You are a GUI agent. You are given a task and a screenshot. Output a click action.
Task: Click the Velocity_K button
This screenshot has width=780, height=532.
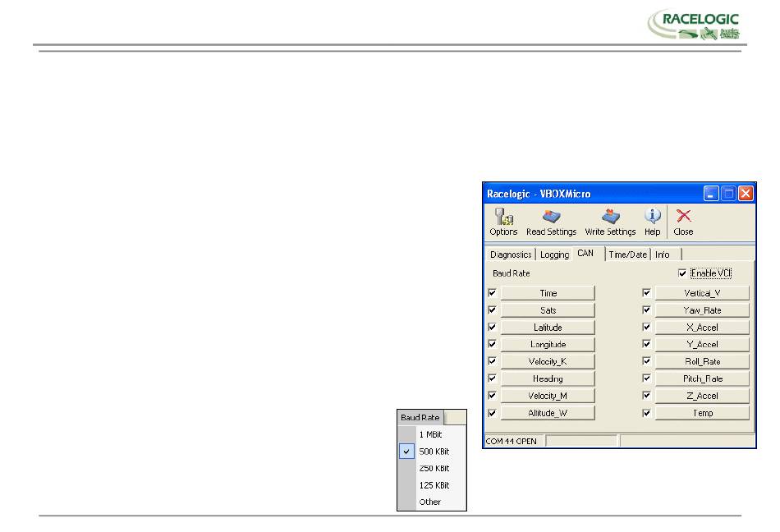pos(548,361)
